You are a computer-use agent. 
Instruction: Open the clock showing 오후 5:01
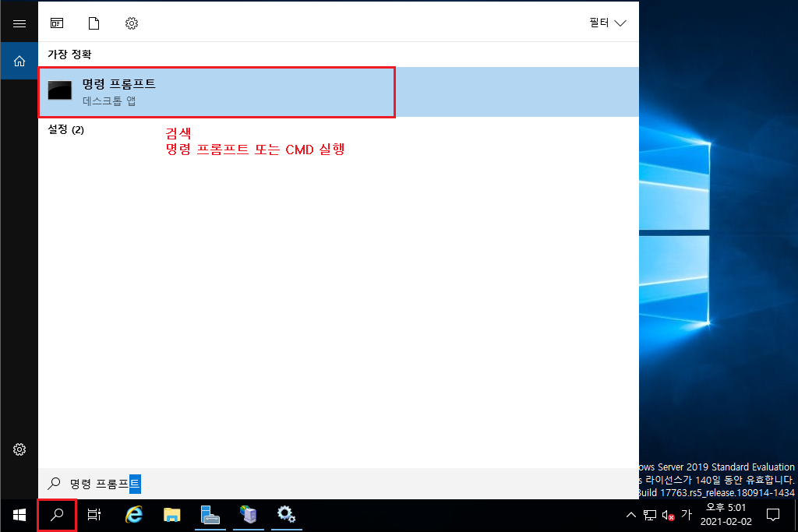click(726, 515)
